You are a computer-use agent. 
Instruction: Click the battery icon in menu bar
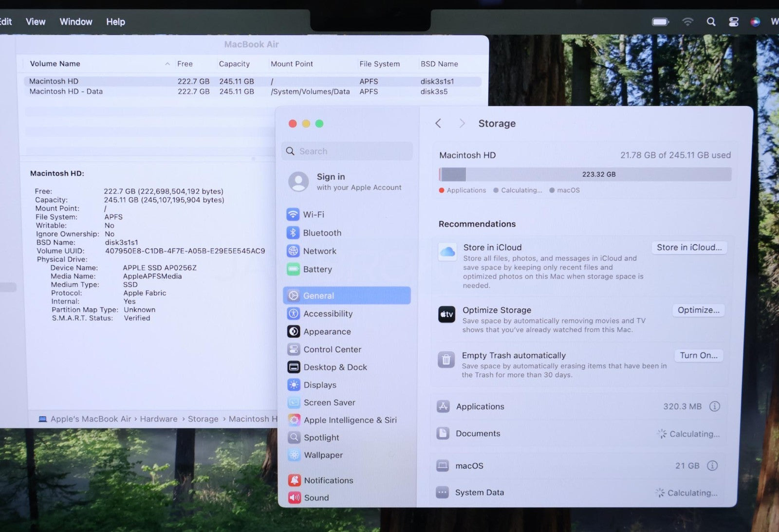(x=660, y=22)
